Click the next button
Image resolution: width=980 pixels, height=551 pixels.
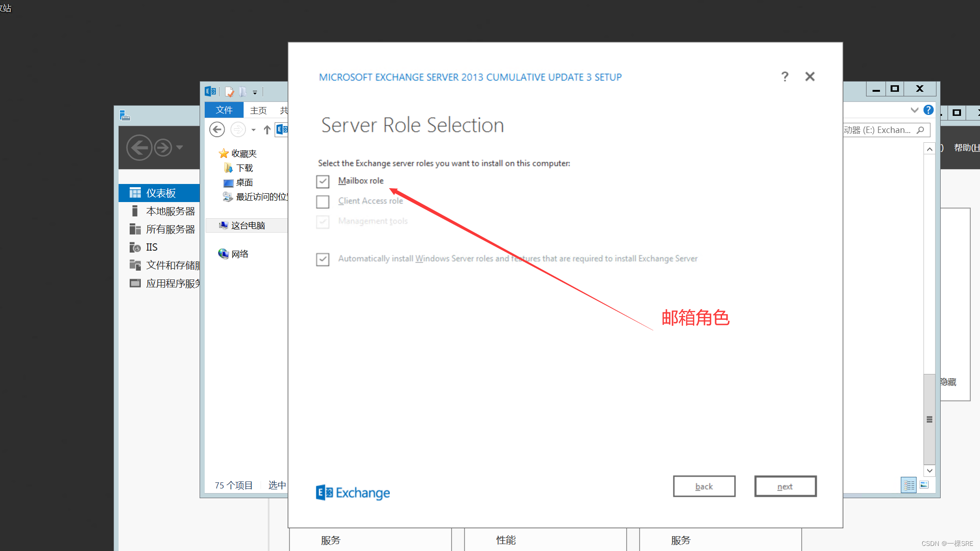[x=785, y=487]
